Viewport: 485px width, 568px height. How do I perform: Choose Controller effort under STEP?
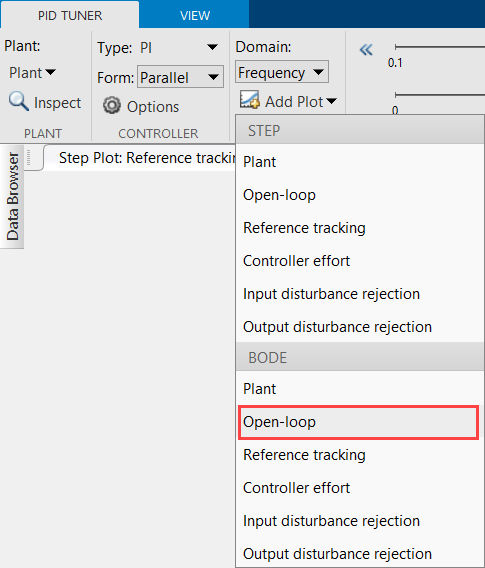[360, 261]
